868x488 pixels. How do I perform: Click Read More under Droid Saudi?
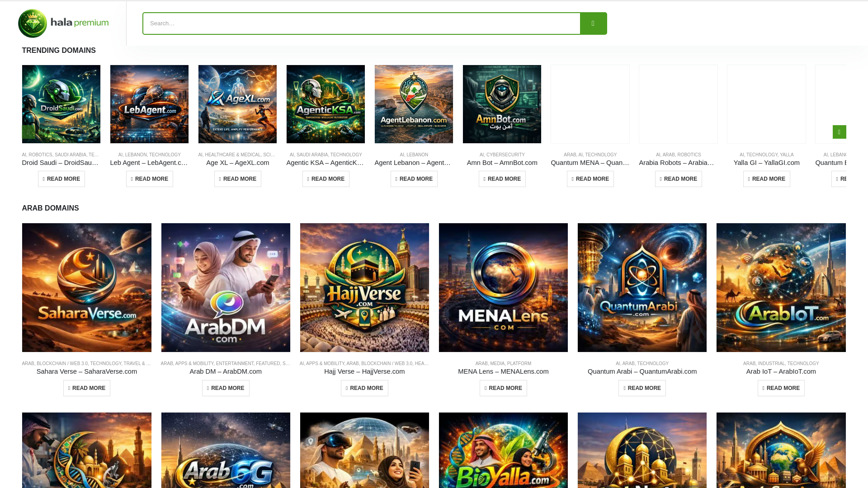pyautogui.click(x=61, y=179)
